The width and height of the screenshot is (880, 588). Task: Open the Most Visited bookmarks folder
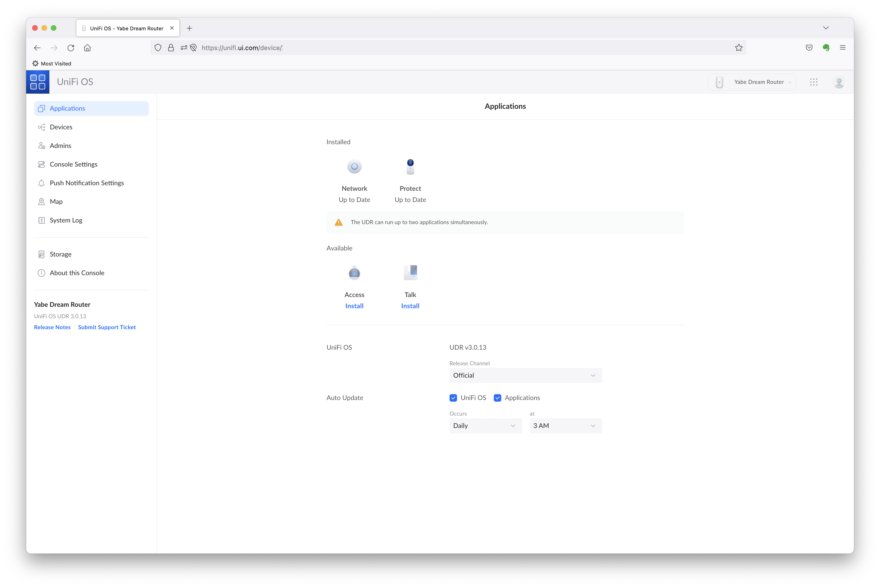point(52,63)
